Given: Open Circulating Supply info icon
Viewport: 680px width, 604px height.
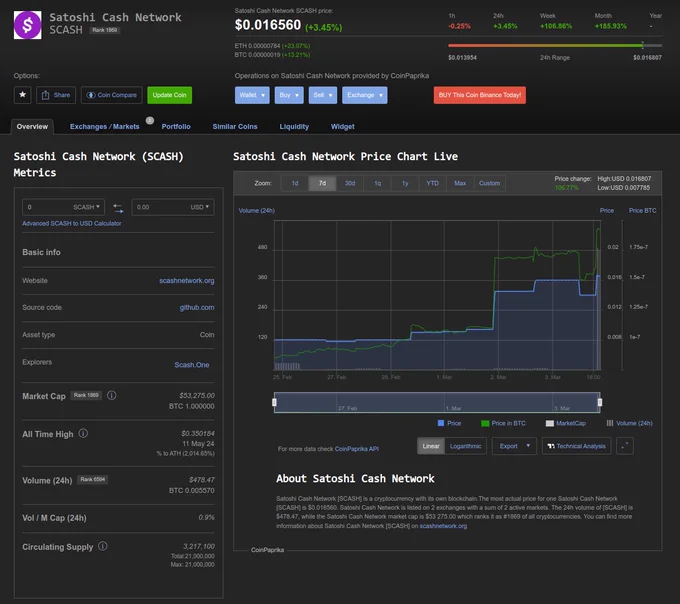Looking at the screenshot, I should click(103, 546).
